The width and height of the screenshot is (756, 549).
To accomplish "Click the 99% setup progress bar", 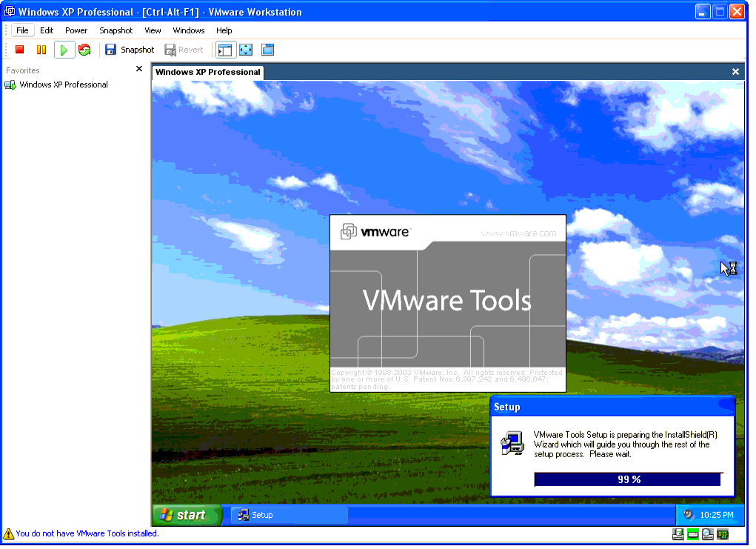I will [x=628, y=479].
